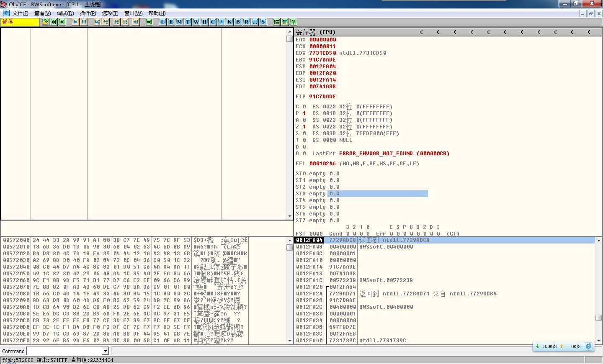603x364 pixels.
Task: Click the 寄存器 (FPU) register header
Action: pos(315,32)
